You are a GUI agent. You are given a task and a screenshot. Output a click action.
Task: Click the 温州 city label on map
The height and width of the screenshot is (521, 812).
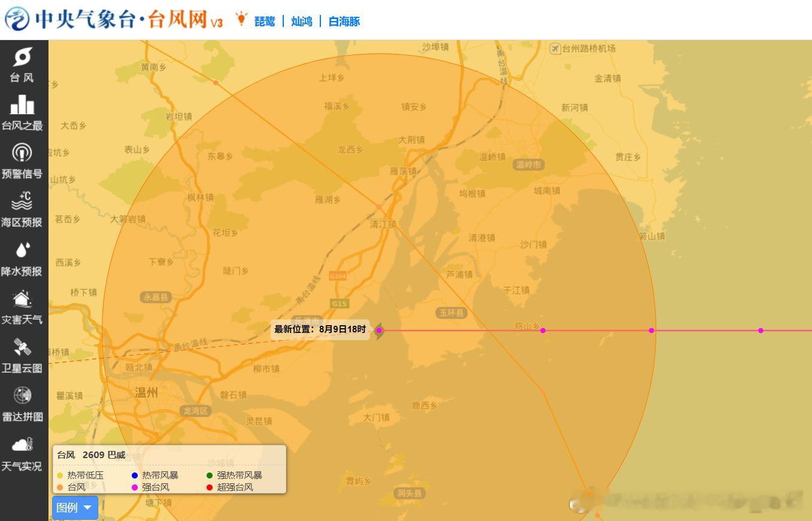coord(146,392)
